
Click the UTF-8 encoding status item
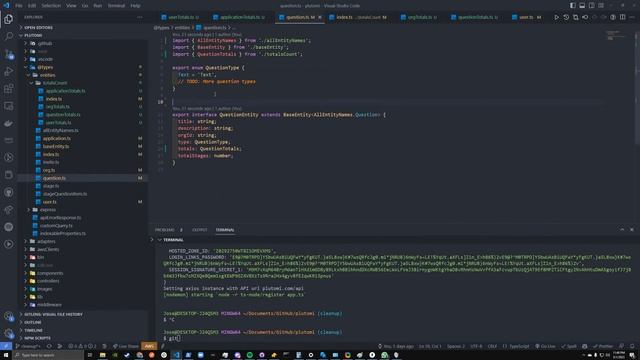pos(476,346)
